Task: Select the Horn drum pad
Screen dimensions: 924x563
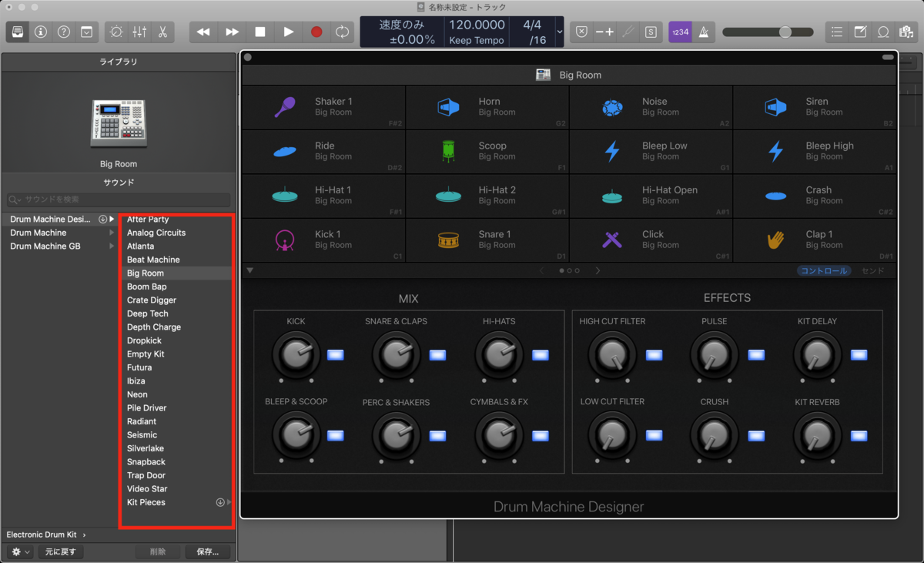Action: (487, 107)
